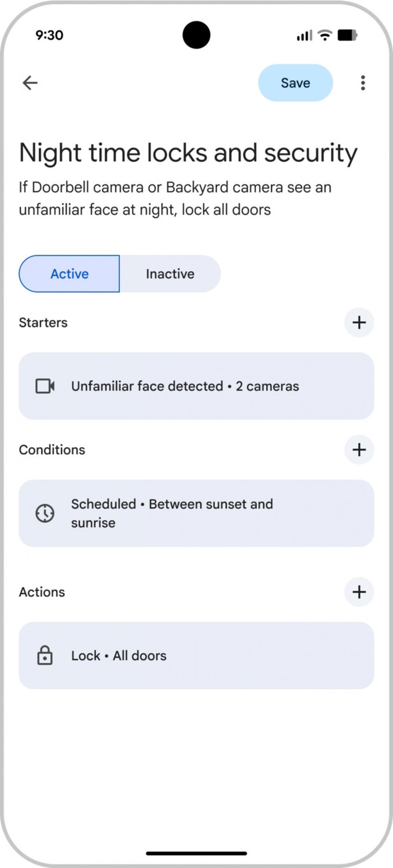Add a new action with plus icon

(x=359, y=592)
